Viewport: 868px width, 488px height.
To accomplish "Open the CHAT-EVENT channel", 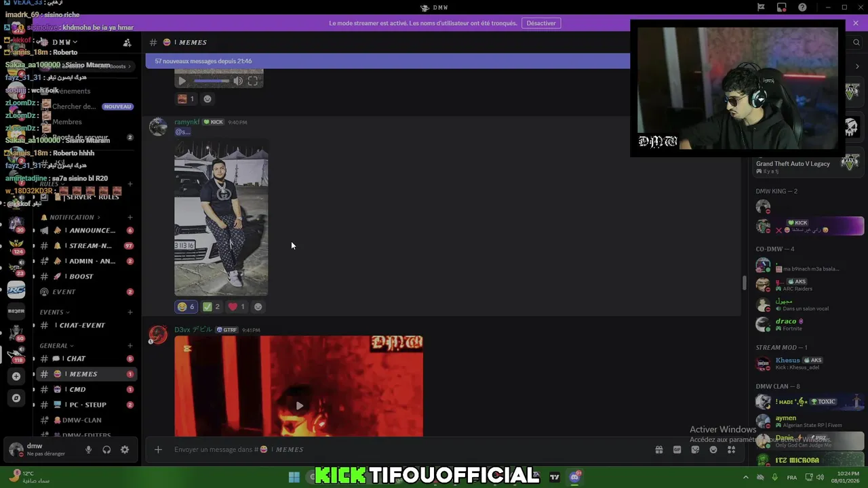I will [x=86, y=325].
